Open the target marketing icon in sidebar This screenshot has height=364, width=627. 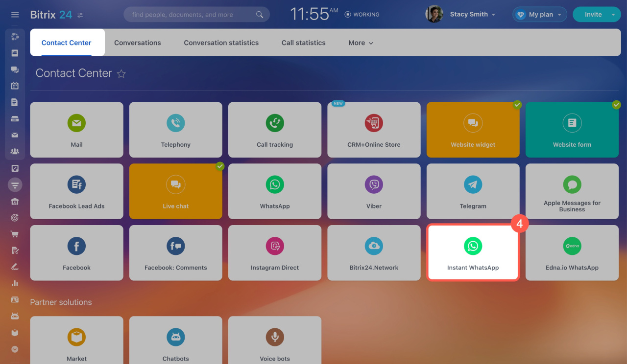pyautogui.click(x=15, y=218)
